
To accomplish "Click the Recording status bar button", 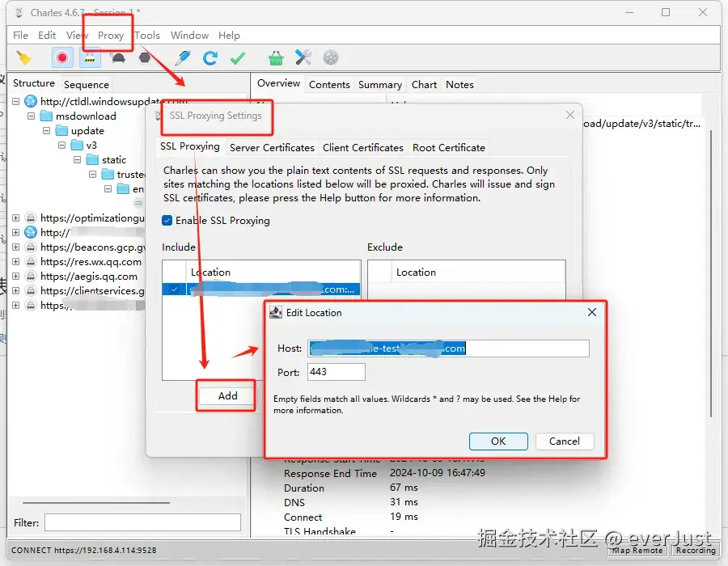I will (696, 550).
